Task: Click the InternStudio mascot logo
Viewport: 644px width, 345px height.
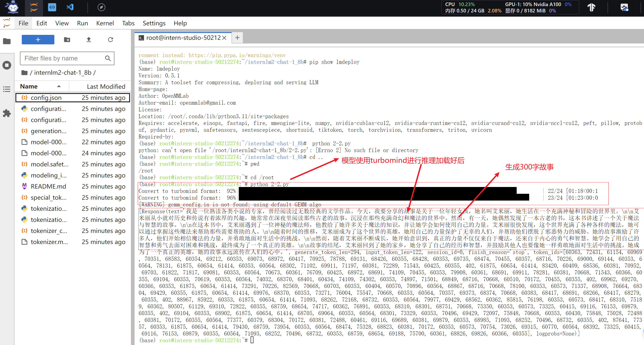Action: (x=13, y=7)
